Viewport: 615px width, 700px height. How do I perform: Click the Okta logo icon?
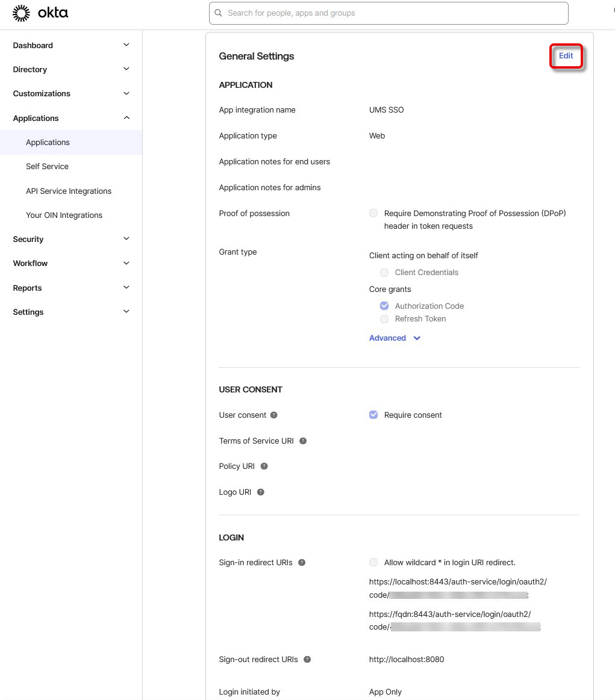pyautogui.click(x=21, y=13)
